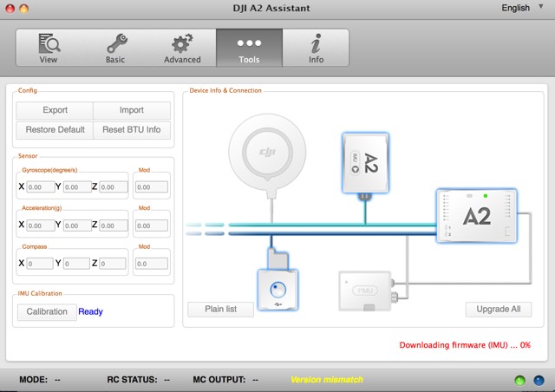Select the PMU module icon
Viewport: 555px width, 392px height.
pos(365,291)
